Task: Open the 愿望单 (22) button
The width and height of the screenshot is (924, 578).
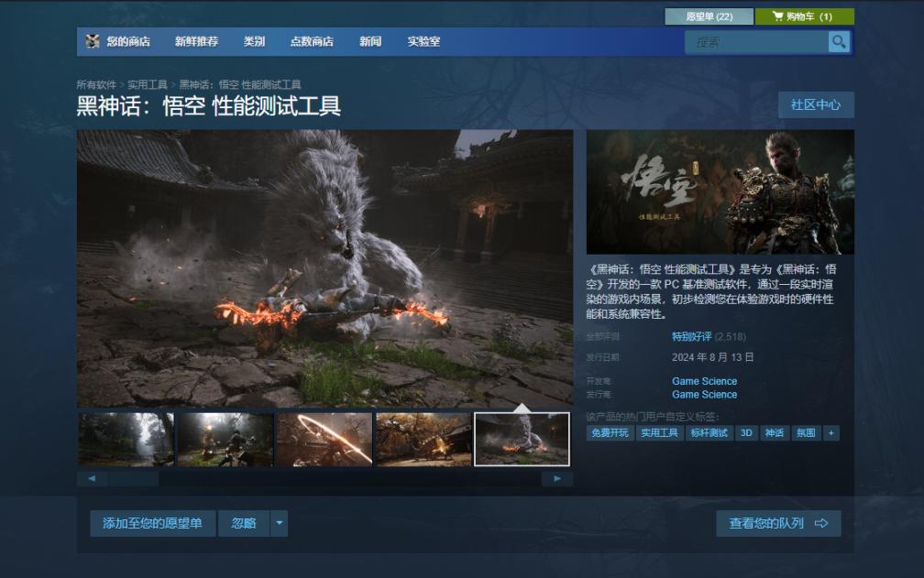Action: pos(709,16)
